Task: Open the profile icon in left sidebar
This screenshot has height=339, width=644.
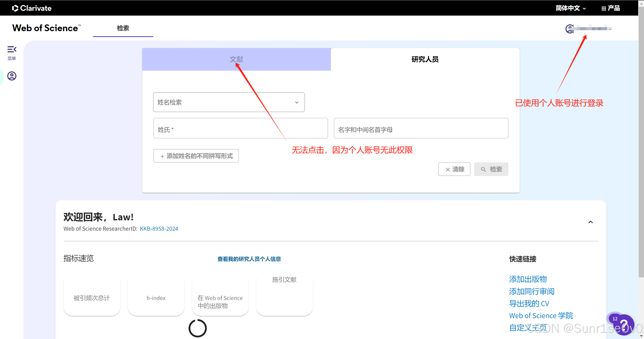Action: 12,76
